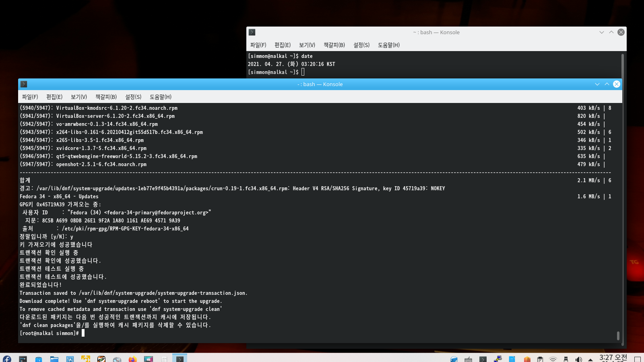Click the root@nalkal prompt cursor in front terminal

pyautogui.click(x=83, y=333)
